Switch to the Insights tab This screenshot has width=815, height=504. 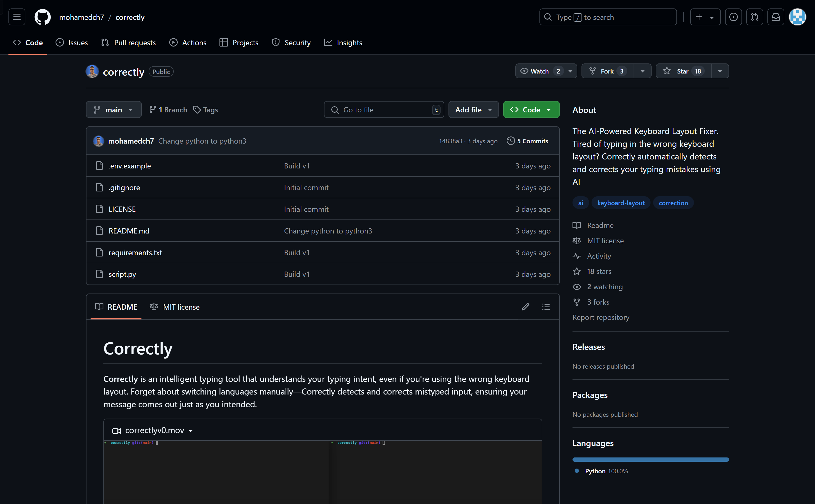click(x=343, y=43)
